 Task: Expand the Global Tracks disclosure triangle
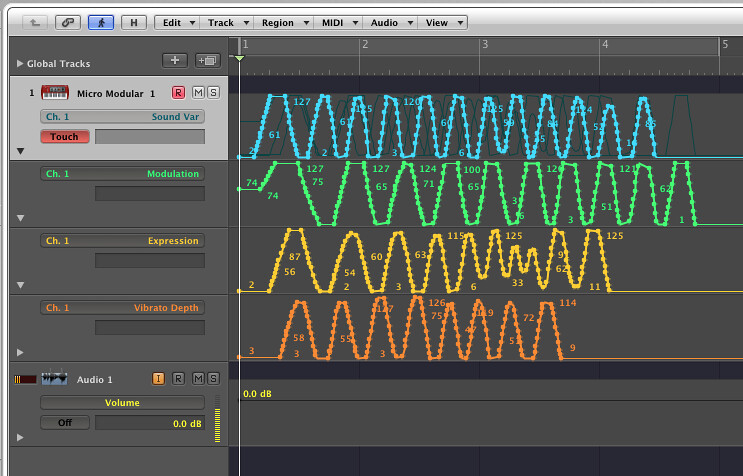point(20,63)
